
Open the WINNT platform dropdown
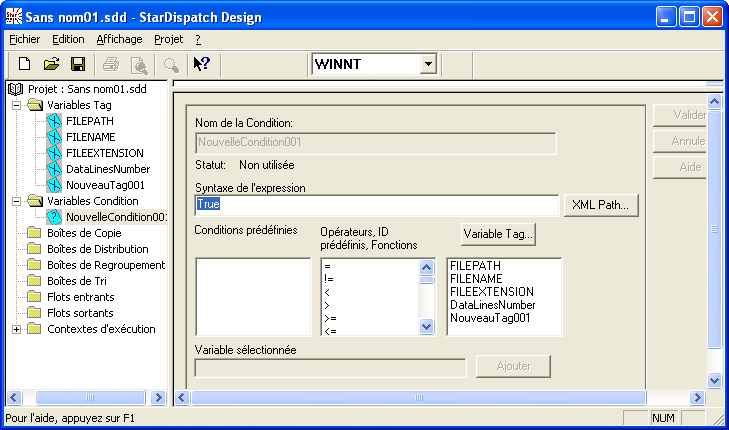tap(428, 64)
